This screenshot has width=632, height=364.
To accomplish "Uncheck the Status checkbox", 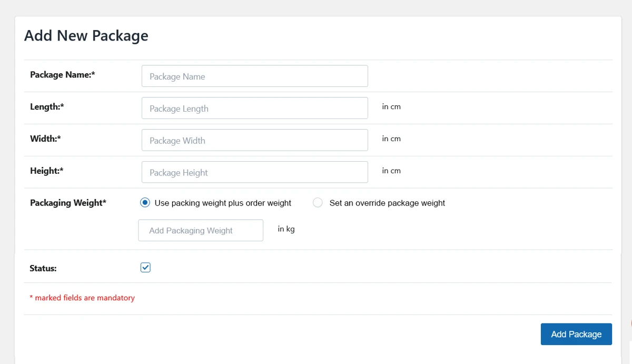I will coord(145,268).
